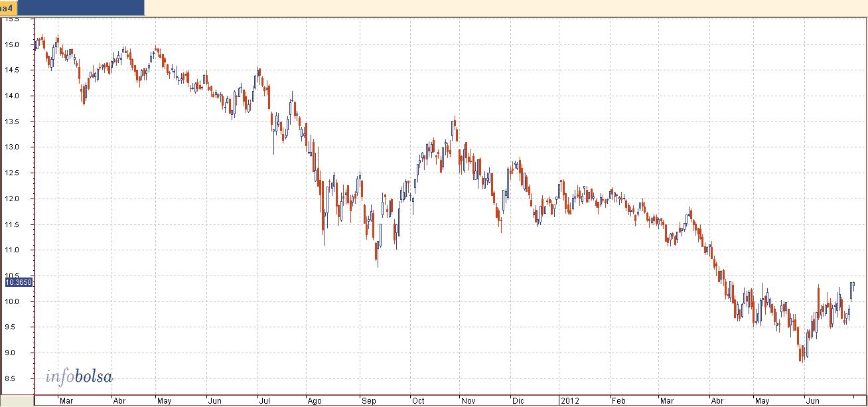The width and height of the screenshot is (868, 407).
Task: Click the Jul month label on time axis
Action: point(263,401)
